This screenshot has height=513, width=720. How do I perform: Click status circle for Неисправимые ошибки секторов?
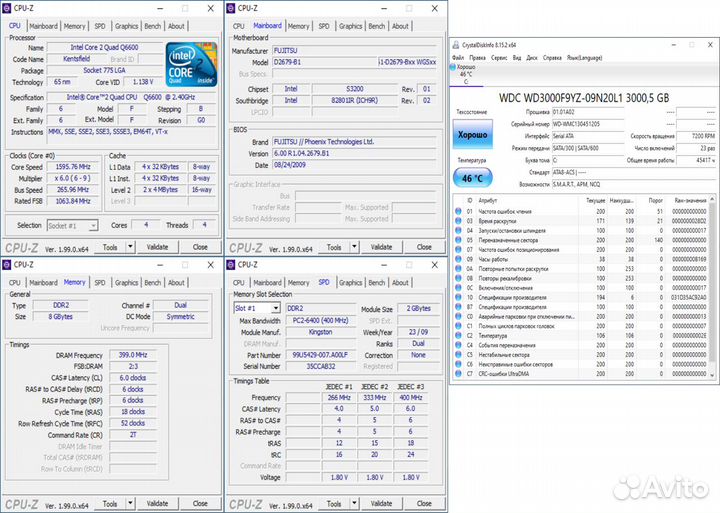458,364
